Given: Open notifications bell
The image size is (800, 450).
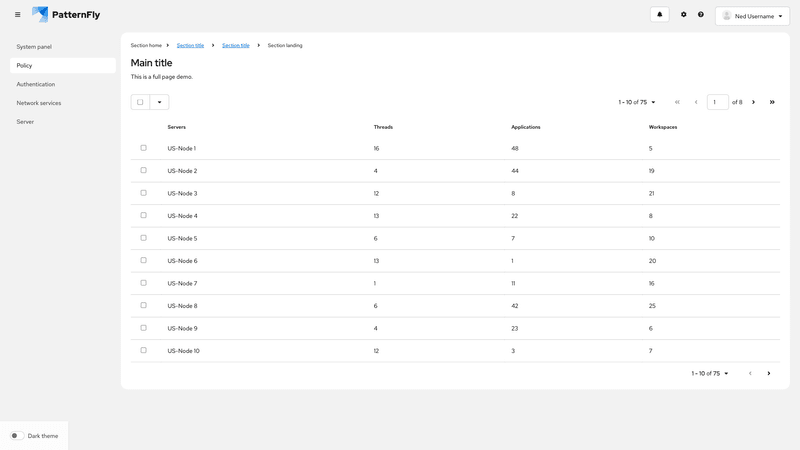Looking at the screenshot, I should click(x=659, y=15).
